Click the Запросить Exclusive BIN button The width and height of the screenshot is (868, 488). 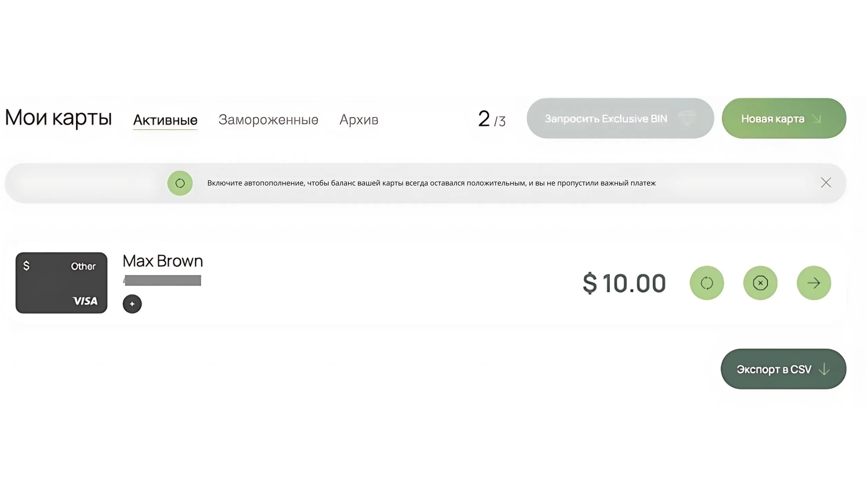(x=620, y=118)
